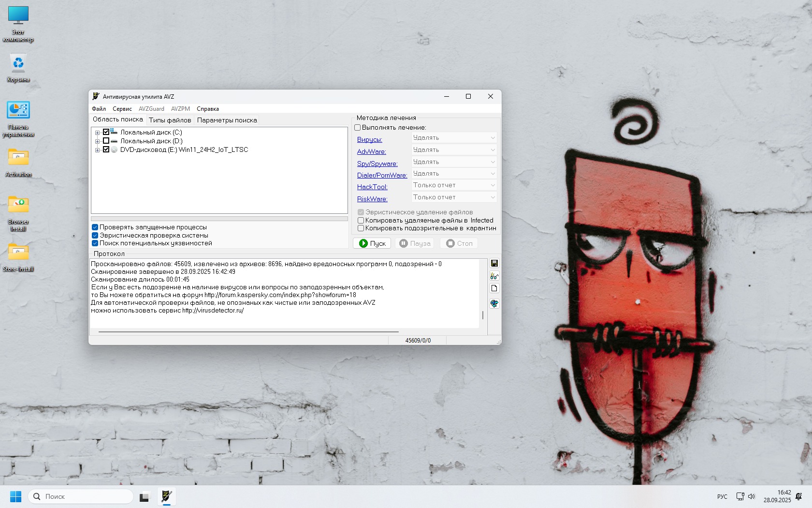This screenshot has width=812, height=508.
Task: Enable the Выполнять лечение checkbox
Action: coord(358,128)
